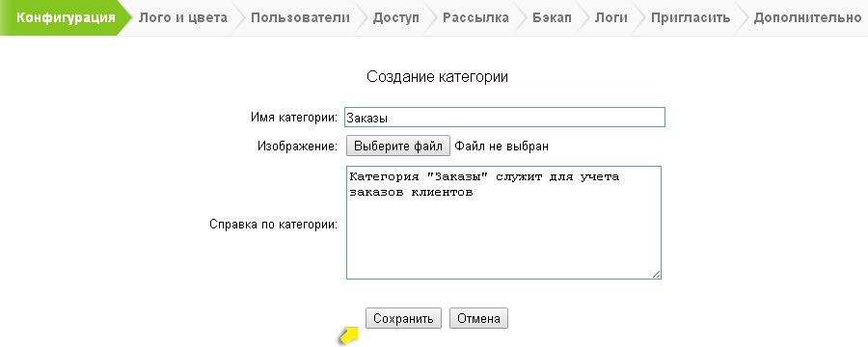Click the Отмена button

pos(478,319)
